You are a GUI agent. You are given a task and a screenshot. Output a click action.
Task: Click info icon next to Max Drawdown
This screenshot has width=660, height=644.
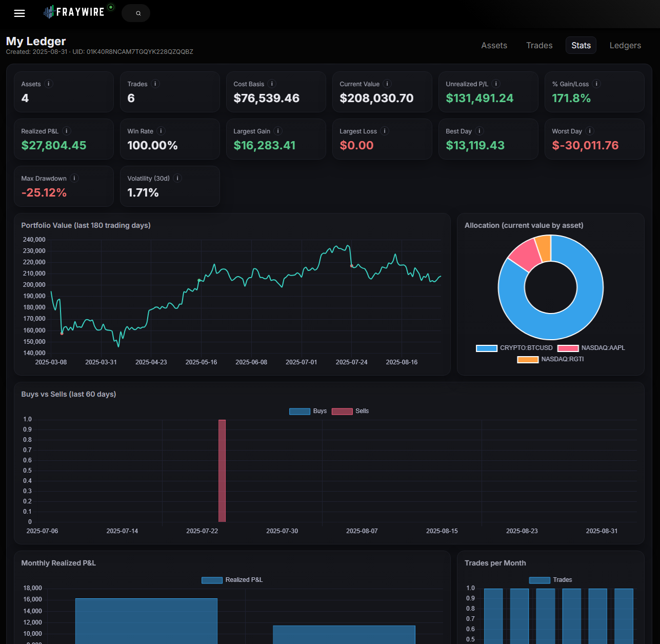point(74,179)
